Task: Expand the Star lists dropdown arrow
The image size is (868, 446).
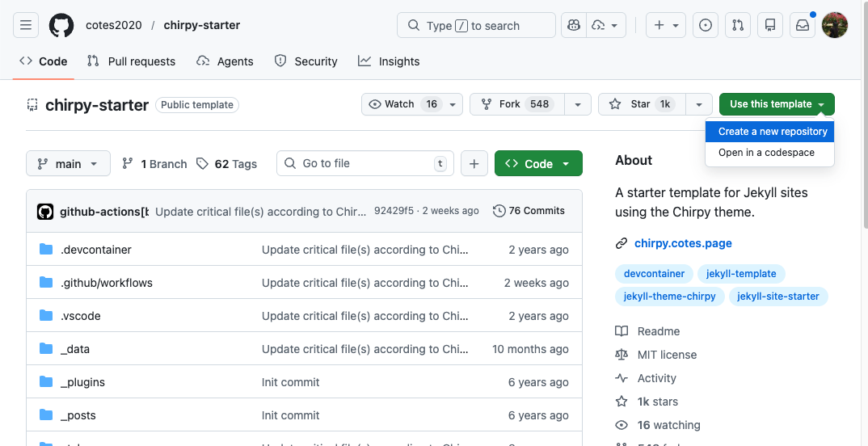Action: point(699,104)
